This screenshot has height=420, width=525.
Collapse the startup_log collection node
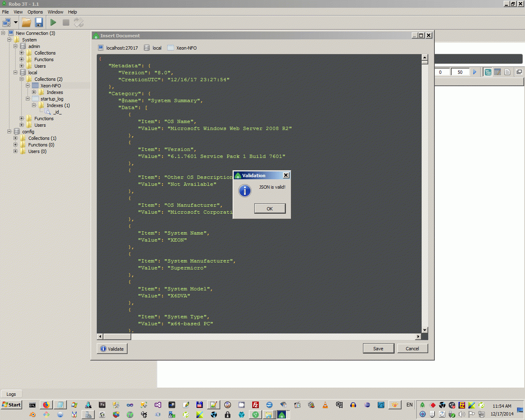(x=28, y=99)
